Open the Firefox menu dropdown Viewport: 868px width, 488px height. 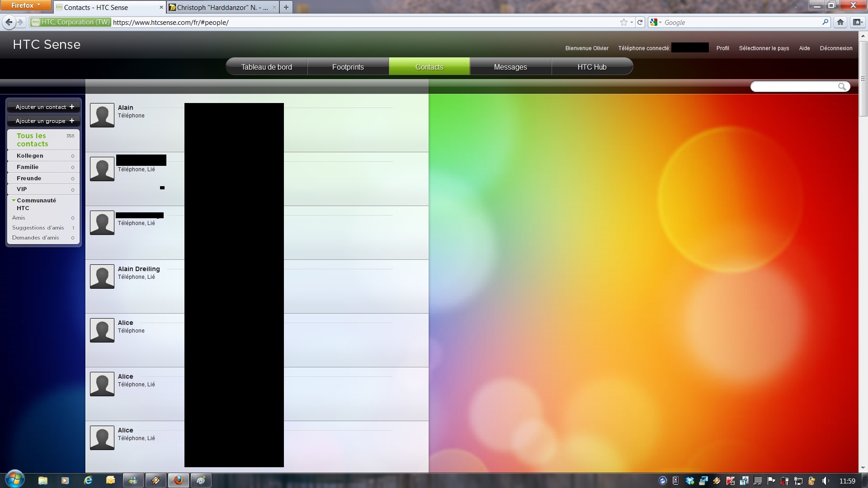[26, 5]
